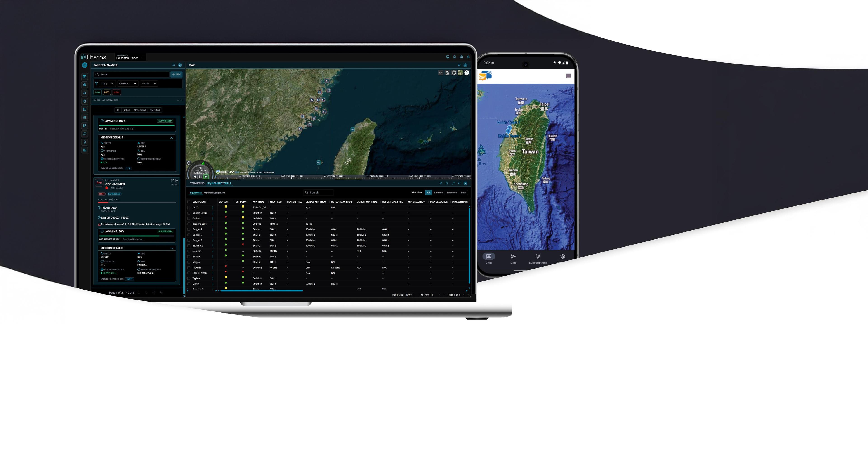Pin the Equipment Table panel

tap(459, 183)
